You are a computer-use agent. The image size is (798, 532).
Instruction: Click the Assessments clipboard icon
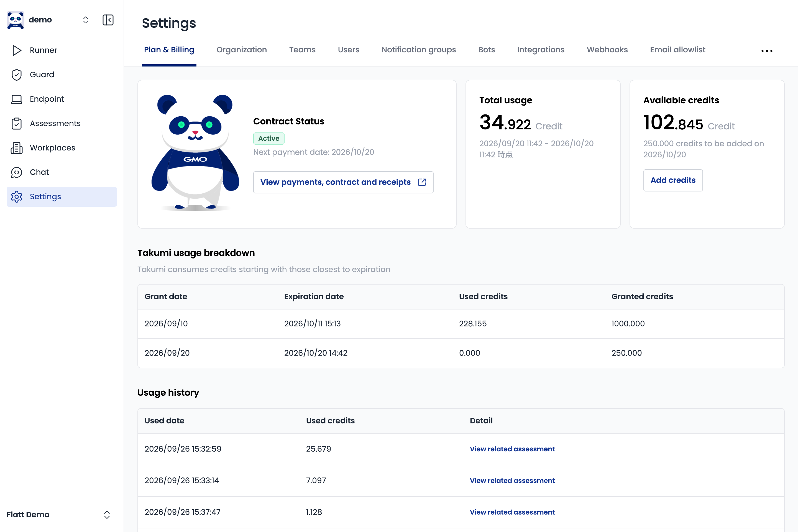pyautogui.click(x=17, y=124)
